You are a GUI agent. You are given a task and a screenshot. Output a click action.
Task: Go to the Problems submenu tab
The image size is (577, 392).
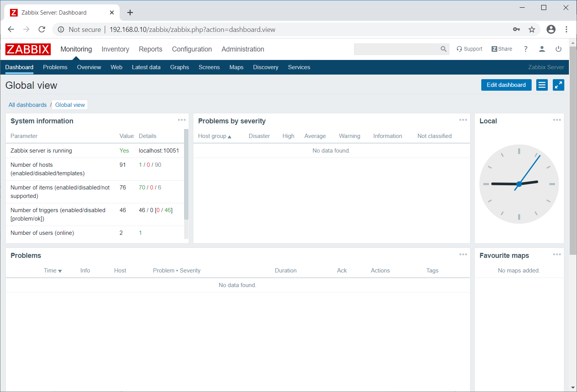coord(55,67)
